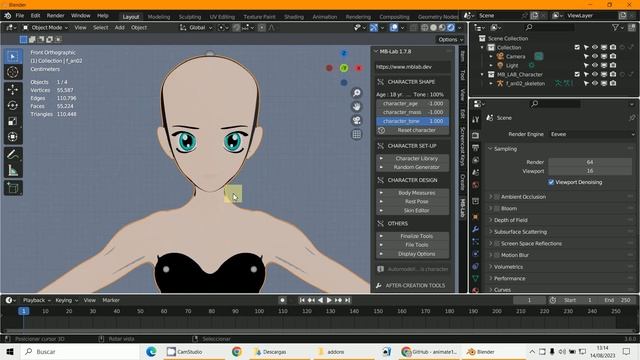The width and height of the screenshot is (640, 360).
Task: Open the Render Engine dropdown
Action: click(x=593, y=134)
